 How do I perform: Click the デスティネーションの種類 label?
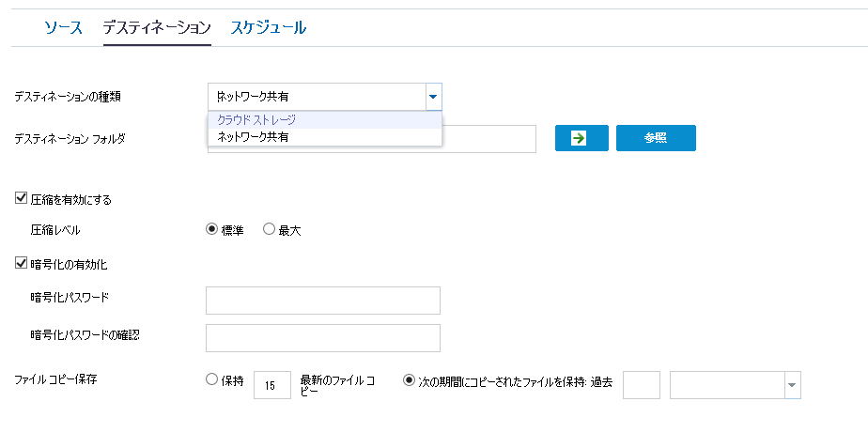(x=68, y=97)
